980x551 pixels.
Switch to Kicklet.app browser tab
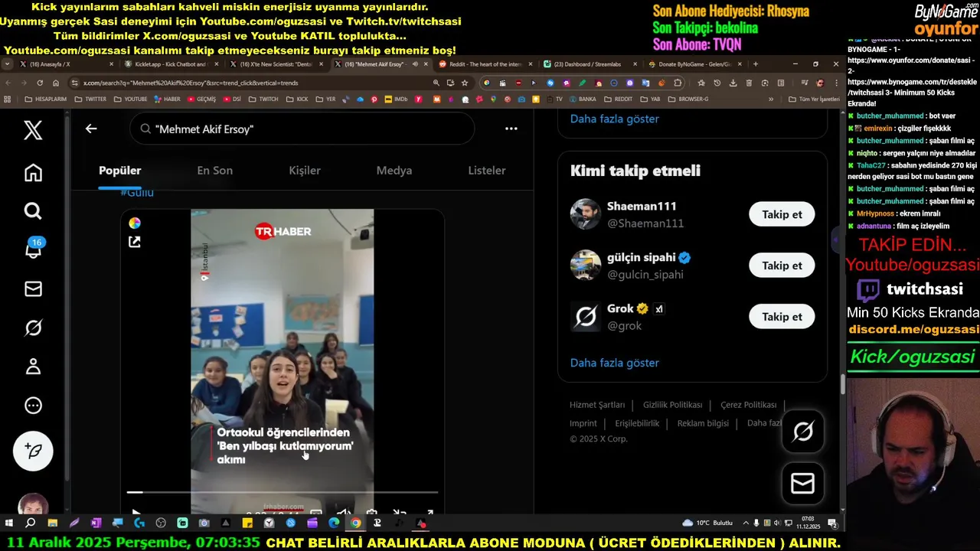pyautogui.click(x=172, y=64)
